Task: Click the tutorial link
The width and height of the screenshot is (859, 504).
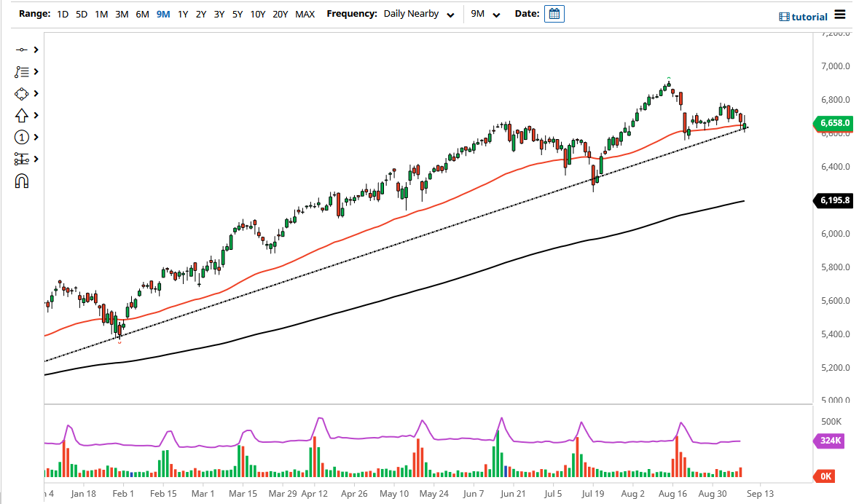Action: coord(810,16)
